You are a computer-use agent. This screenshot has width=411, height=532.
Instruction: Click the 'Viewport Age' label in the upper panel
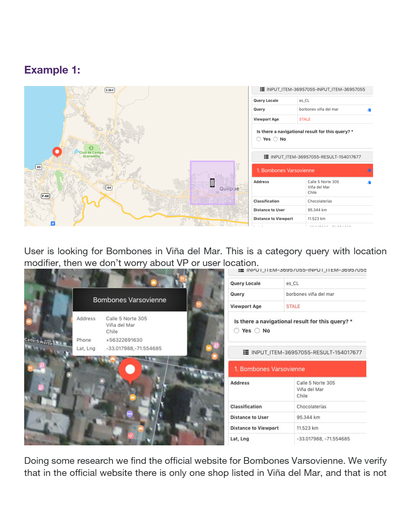(x=266, y=119)
